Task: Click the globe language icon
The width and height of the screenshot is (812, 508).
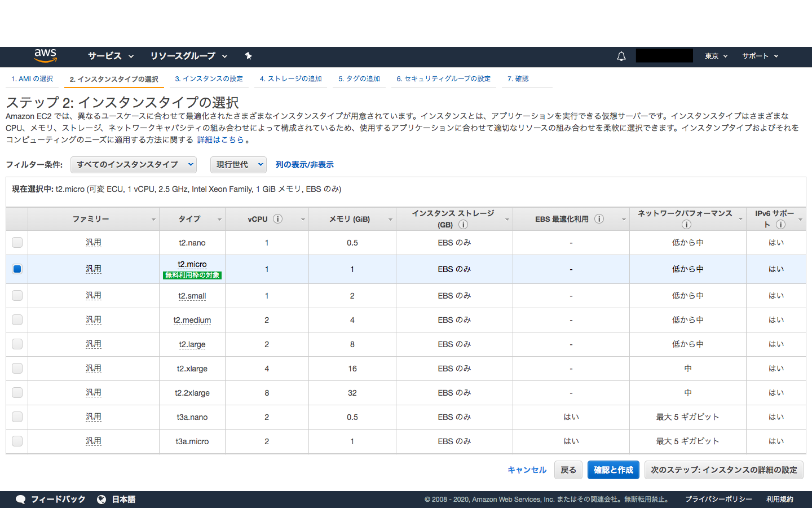Action: (x=101, y=500)
